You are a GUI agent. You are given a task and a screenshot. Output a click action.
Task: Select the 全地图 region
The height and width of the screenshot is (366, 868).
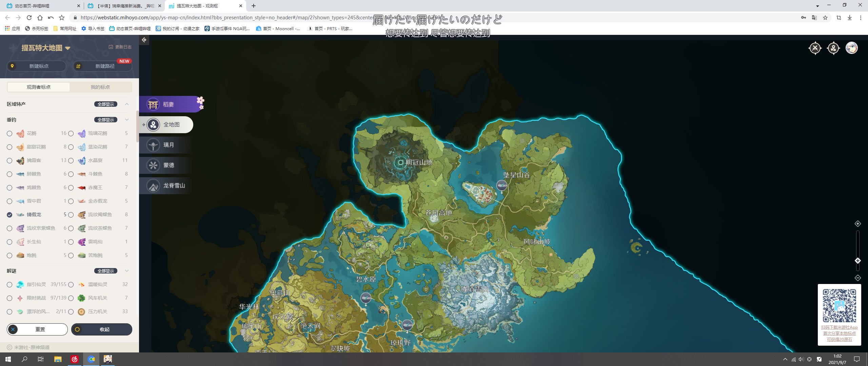(x=166, y=125)
